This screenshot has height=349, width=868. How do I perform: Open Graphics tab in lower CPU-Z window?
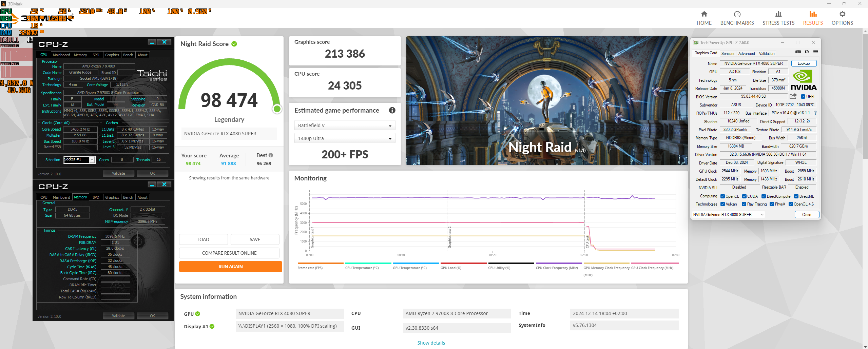(x=112, y=197)
